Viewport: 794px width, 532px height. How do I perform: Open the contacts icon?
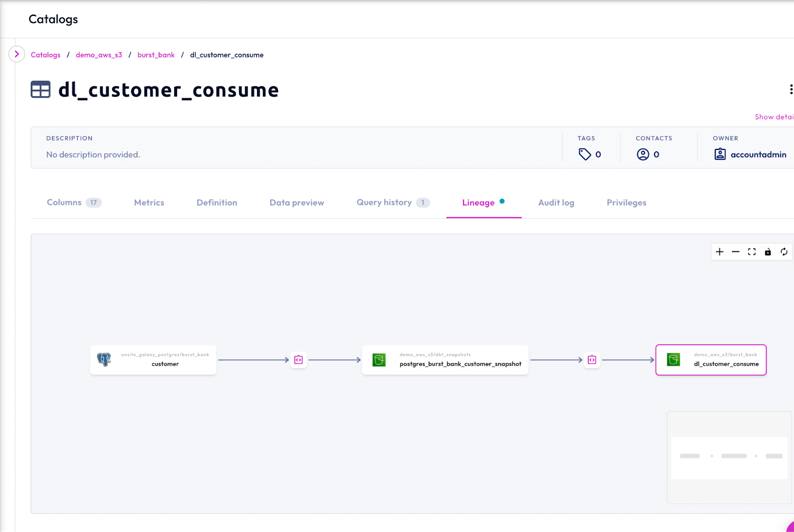[643, 154]
